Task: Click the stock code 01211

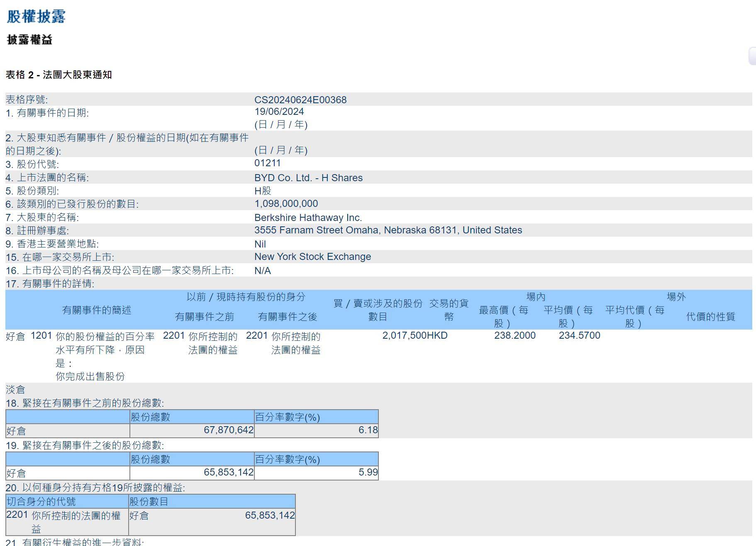Action: click(x=268, y=163)
